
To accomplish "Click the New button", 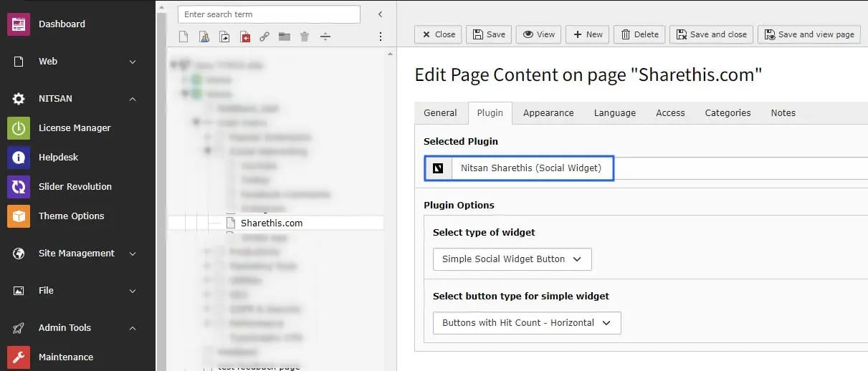I will [x=587, y=34].
